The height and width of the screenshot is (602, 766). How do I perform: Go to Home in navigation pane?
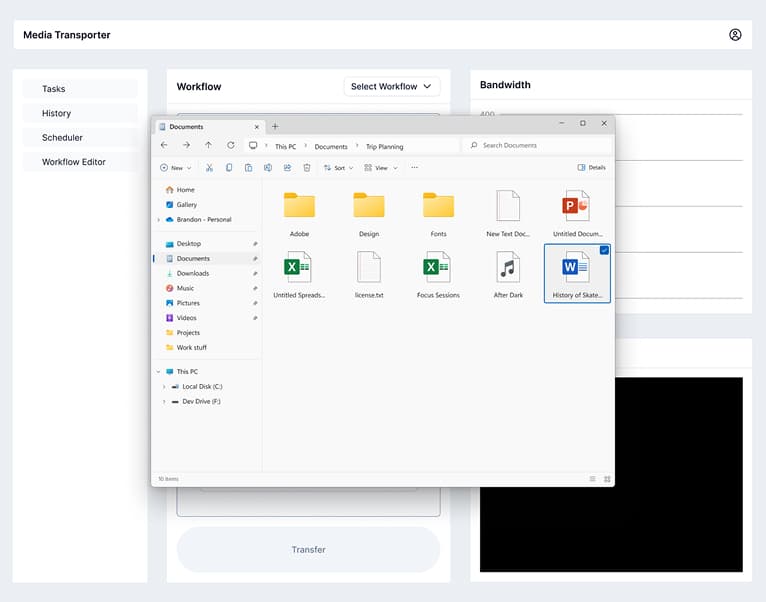[x=185, y=190]
